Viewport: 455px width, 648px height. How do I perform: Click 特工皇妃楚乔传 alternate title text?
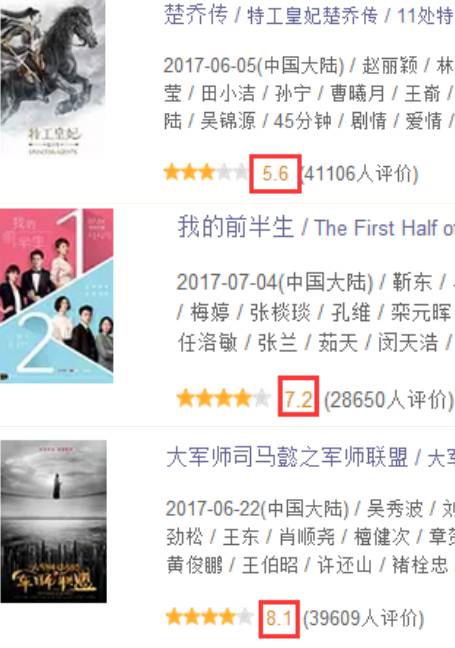[x=312, y=15]
